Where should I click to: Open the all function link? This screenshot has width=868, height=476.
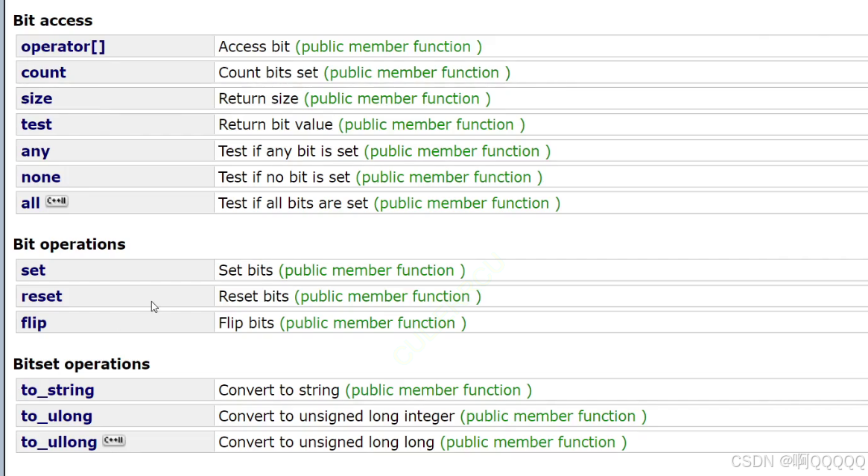[31, 203]
